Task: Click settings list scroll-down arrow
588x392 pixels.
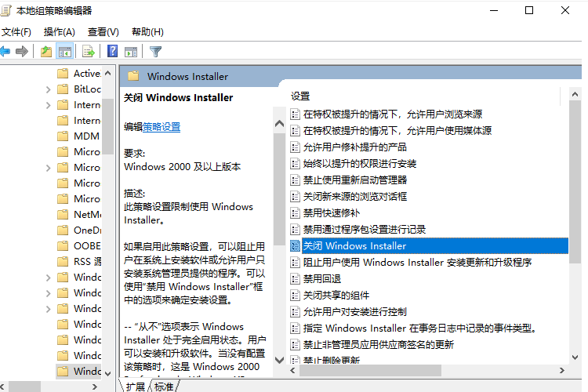Action: click(575, 358)
